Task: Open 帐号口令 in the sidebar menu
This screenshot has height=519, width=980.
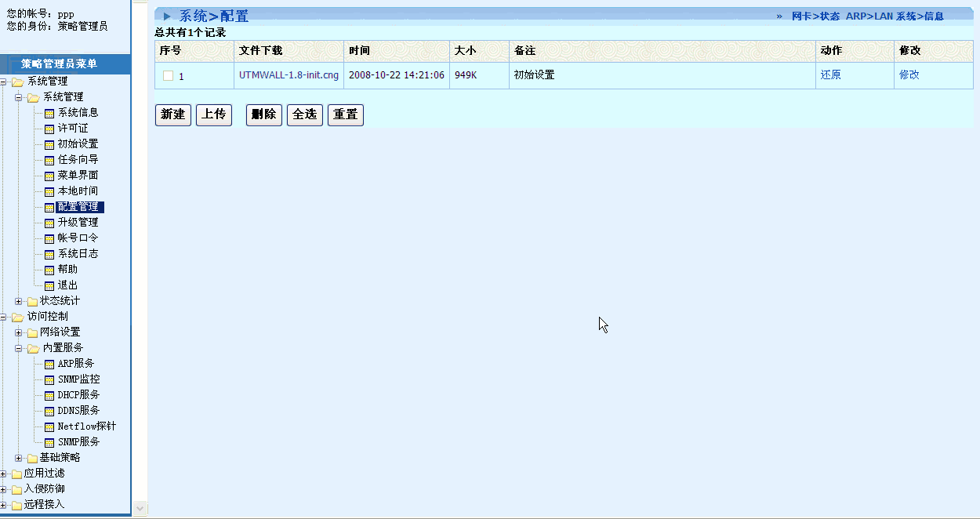Action: pyautogui.click(x=78, y=238)
